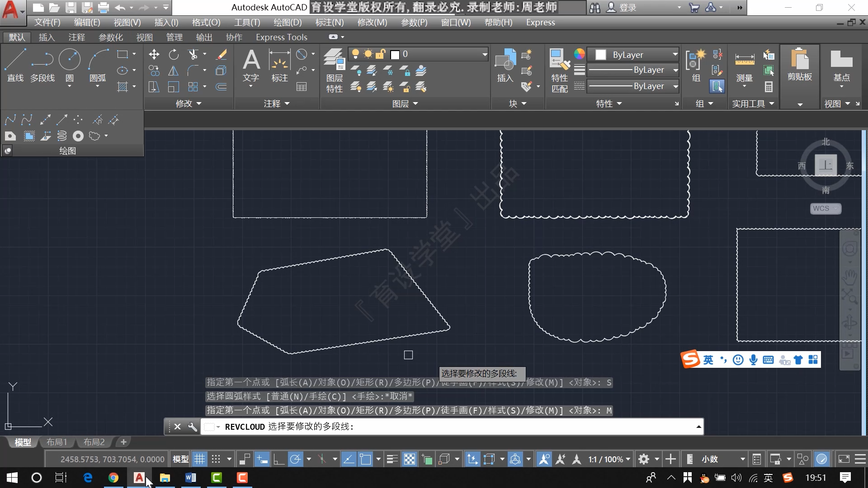This screenshot has height=488, width=868.
Task: Expand the Block (块) panel
Action: click(x=518, y=104)
